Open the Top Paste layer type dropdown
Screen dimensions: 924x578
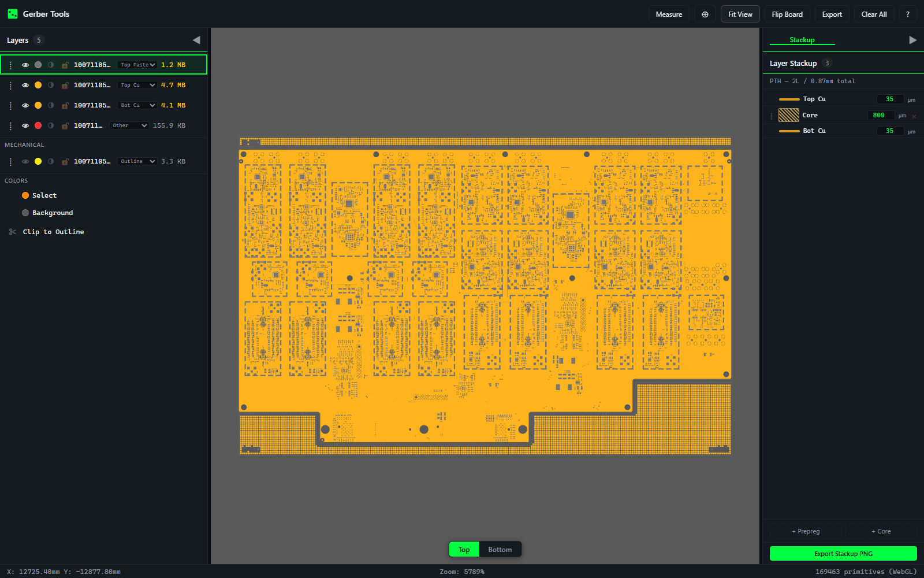pos(137,65)
